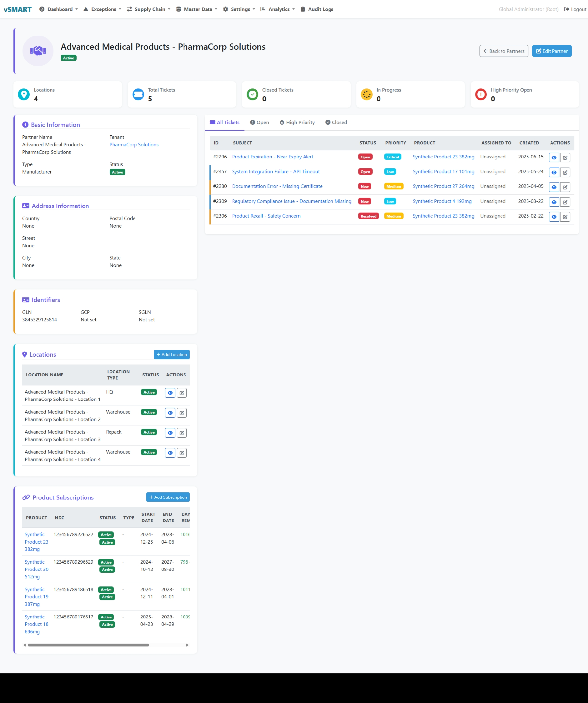Click edit icon for ticket #2280
This screenshot has height=703, width=588.
click(565, 187)
